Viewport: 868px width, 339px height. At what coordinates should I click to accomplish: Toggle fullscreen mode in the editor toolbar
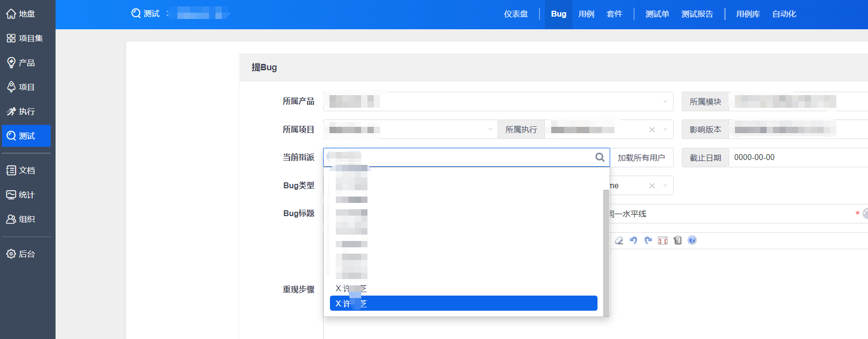(x=663, y=240)
